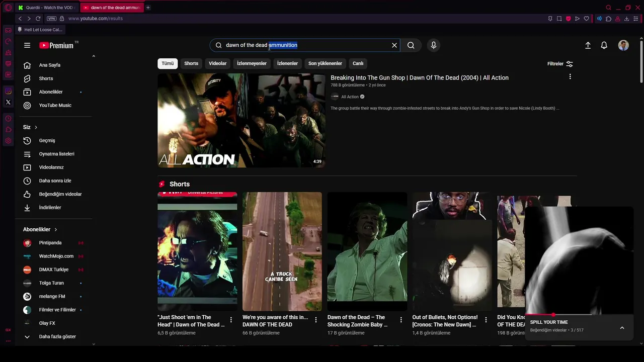
Task: Open X (Twitter) in the browser sidebar
Action: tap(8, 102)
